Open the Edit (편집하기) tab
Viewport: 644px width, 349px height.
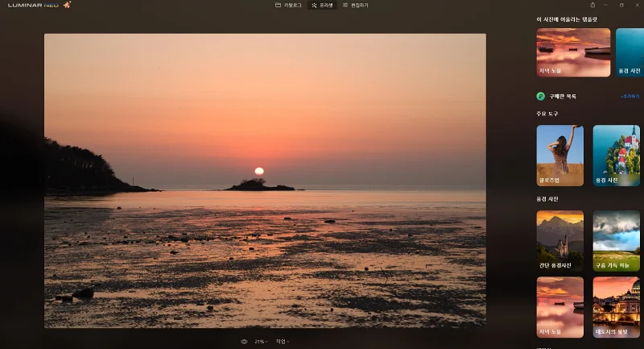coord(356,6)
